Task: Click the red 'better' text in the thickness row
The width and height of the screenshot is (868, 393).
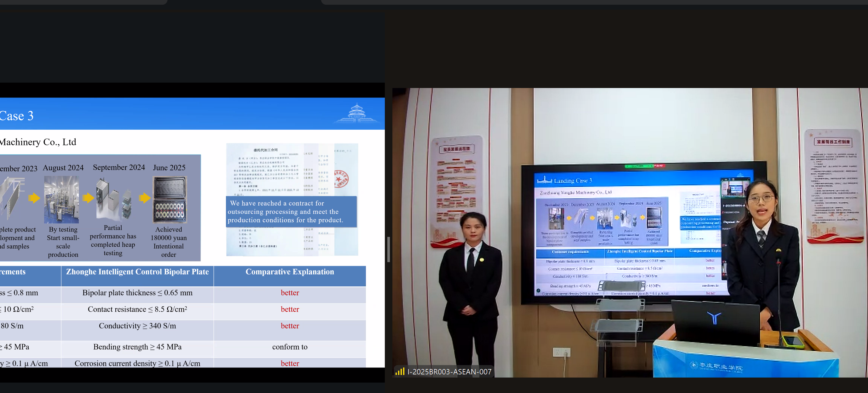Action: [x=289, y=292]
